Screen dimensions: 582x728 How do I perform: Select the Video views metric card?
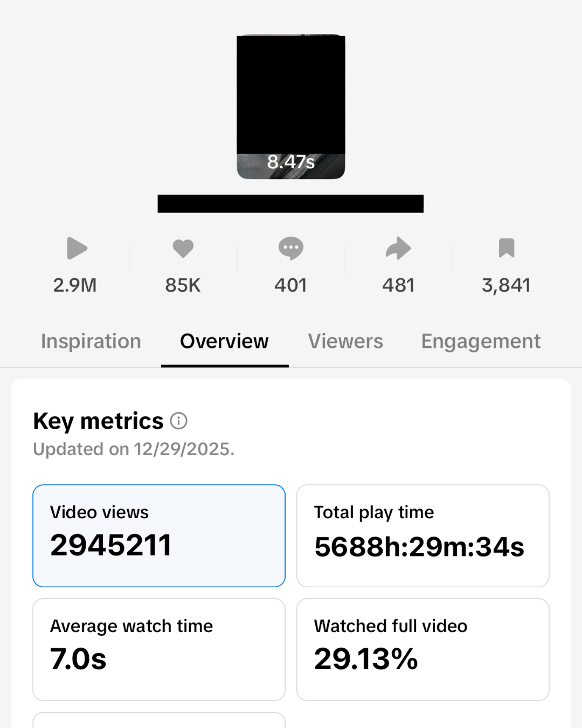[159, 535]
